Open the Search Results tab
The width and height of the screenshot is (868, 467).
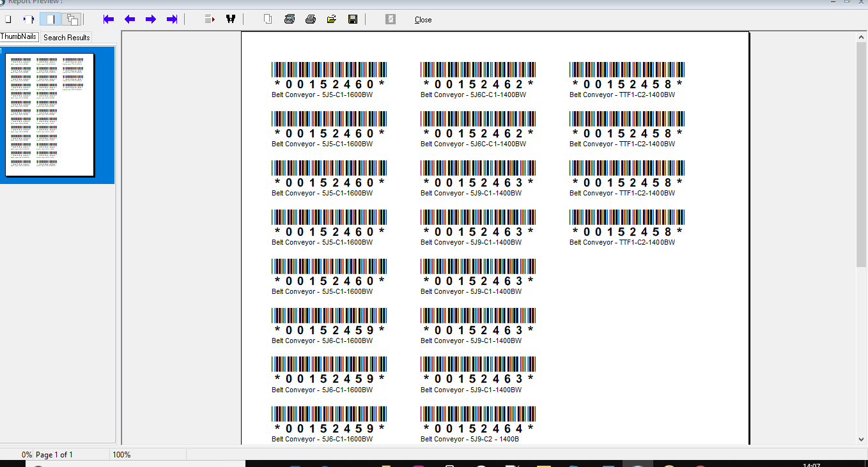click(x=66, y=38)
